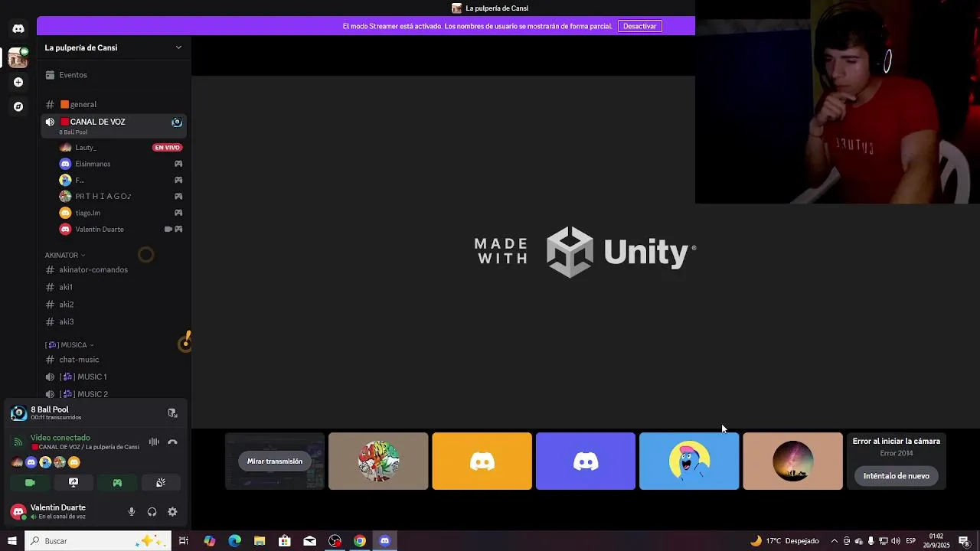Viewport: 980px width, 551px height.
Task: Open the Mail app from the taskbar
Action: 309,541
